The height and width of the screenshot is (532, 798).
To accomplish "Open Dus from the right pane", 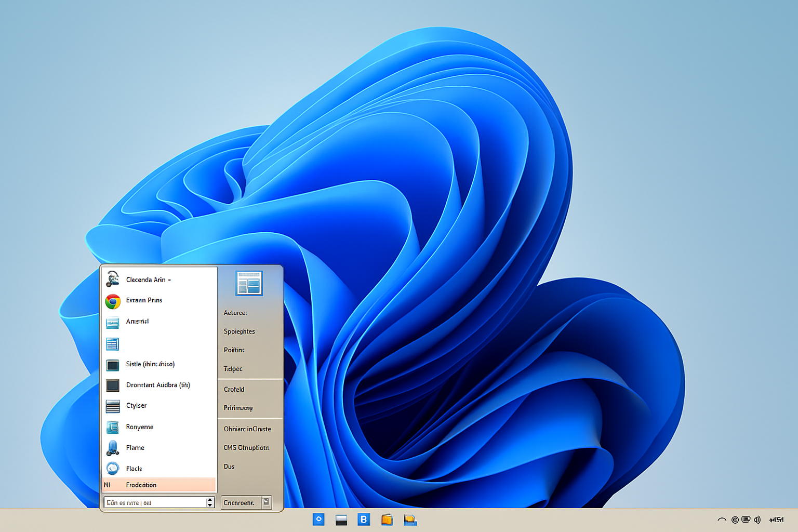I will (x=229, y=466).
